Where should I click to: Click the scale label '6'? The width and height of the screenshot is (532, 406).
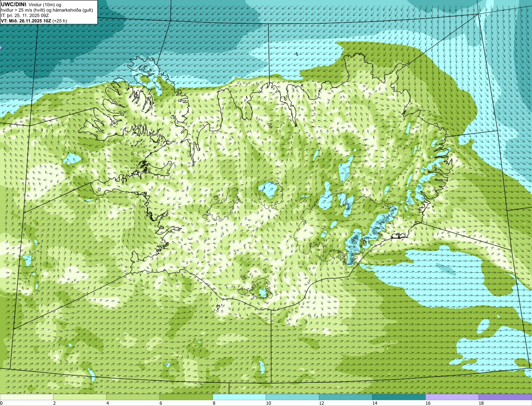point(161,403)
